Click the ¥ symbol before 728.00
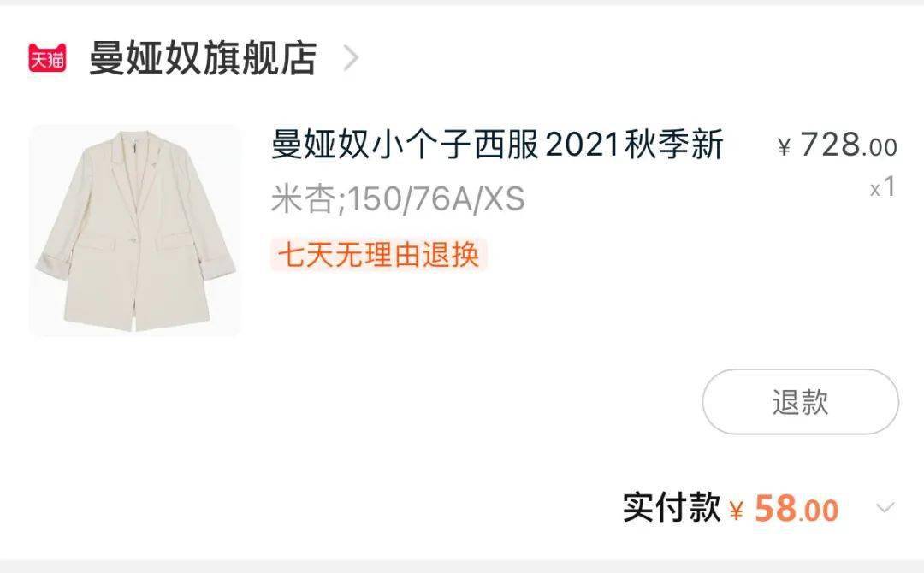The width and height of the screenshot is (924, 573). (x=784, y=147)
